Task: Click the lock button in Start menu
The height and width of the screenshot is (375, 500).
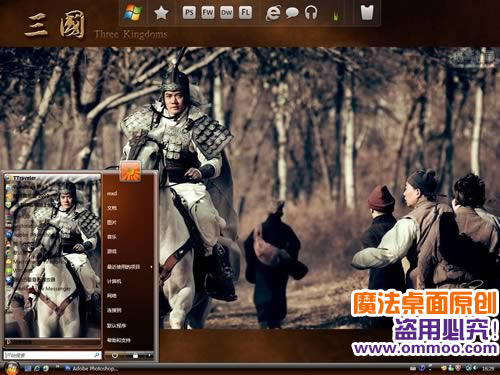Action: [x=135, y=356]
